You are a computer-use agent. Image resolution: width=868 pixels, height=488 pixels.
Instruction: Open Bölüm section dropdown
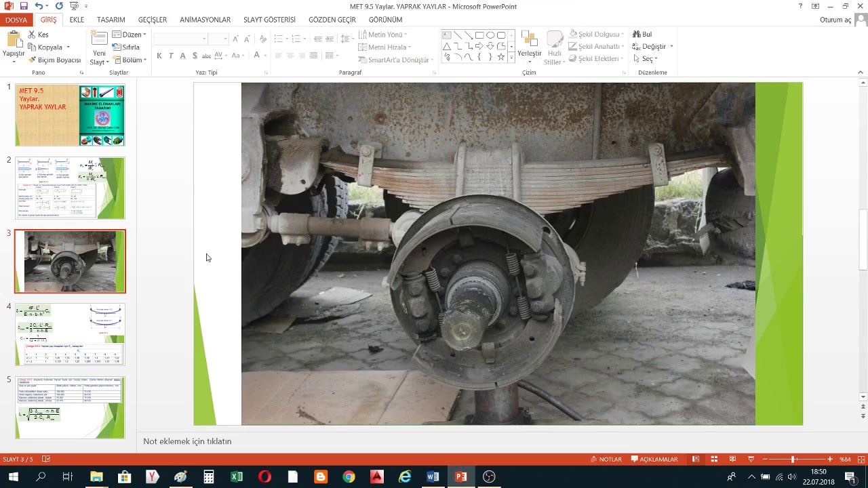(129, 60)
